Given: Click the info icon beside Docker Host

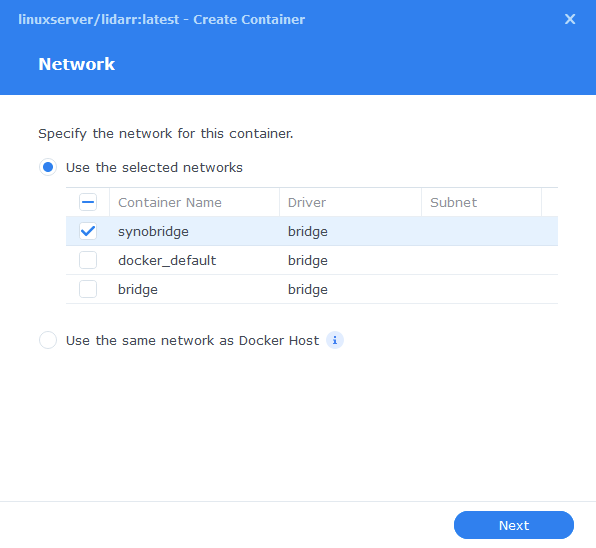Looking at the screenshot, I should [x=335, y=340].
